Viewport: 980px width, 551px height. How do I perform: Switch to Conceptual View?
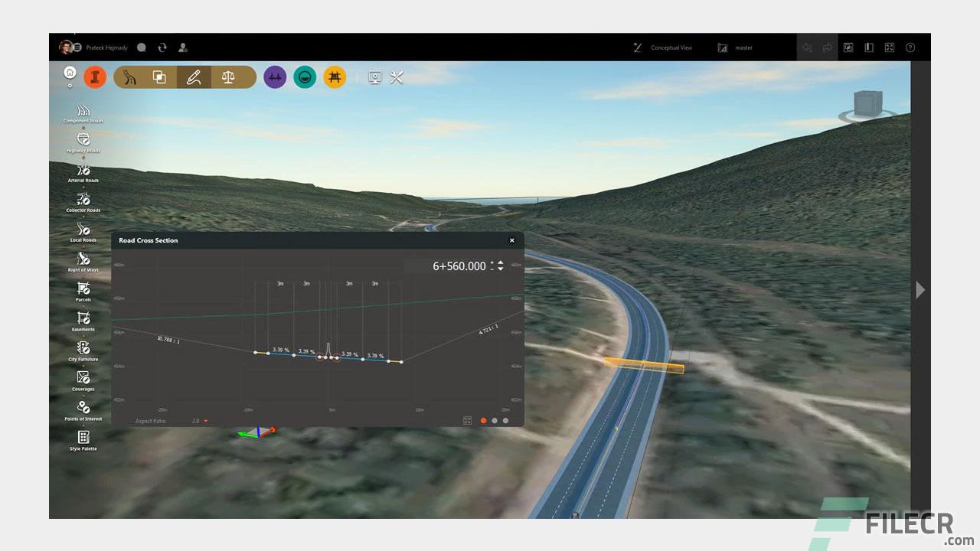point(671,47)
